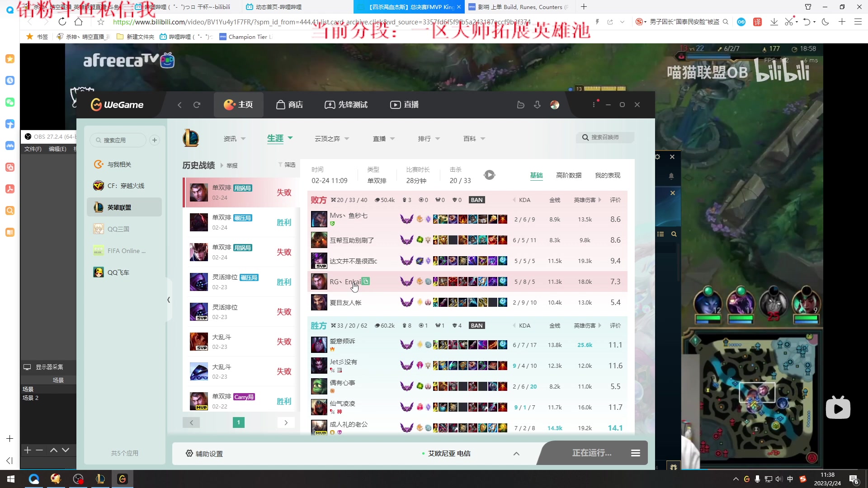Click the 搜索应用 search field

[x=118, y=140]
